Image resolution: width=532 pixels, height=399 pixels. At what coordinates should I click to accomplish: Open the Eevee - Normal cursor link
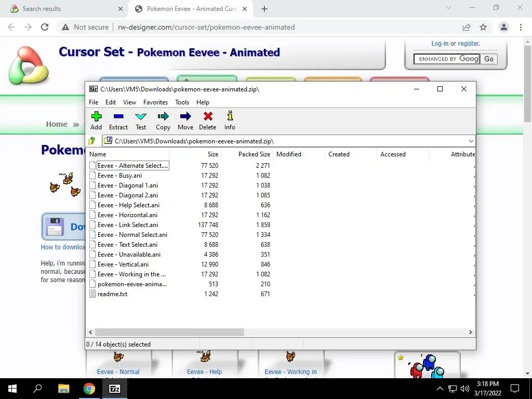click(x=118, y=372)
